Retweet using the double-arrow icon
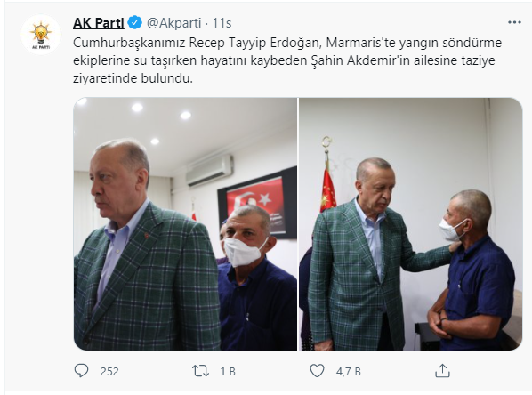The image size is (532, 395). click(x=200, y=371)
